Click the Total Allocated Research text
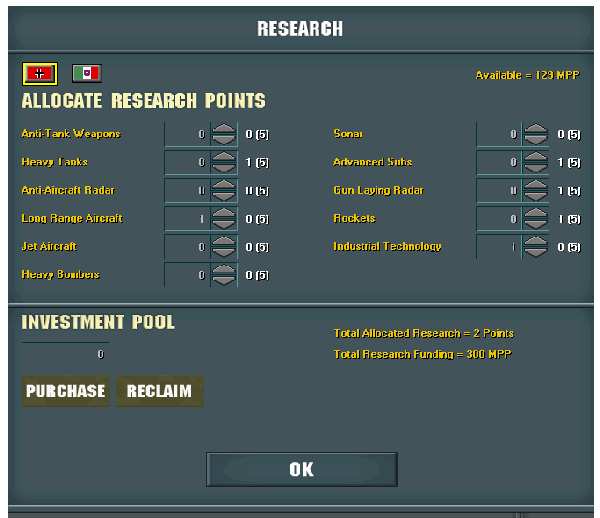Viewport: 600px width, 518px height. pyautogui.click(x=424, y=333)
